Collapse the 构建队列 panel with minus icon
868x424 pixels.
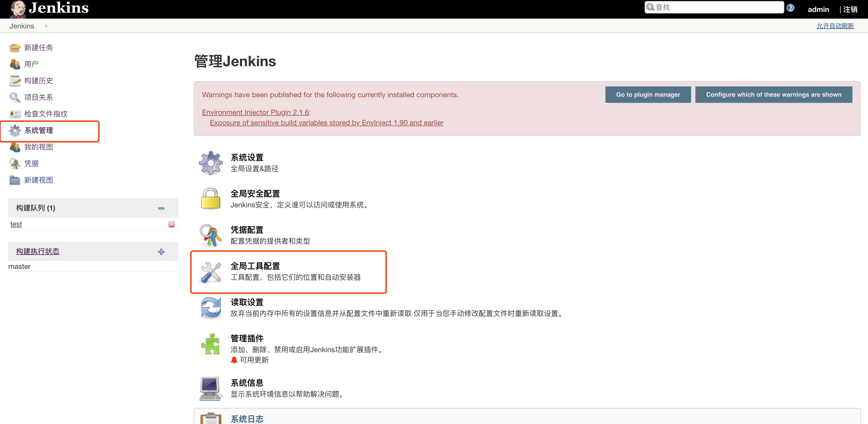coord(161,208)
